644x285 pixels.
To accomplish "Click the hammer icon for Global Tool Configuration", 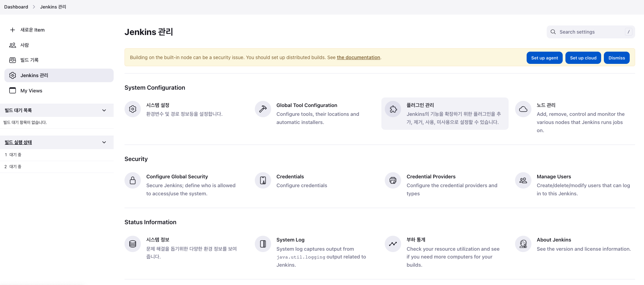I will pos(263,109).
